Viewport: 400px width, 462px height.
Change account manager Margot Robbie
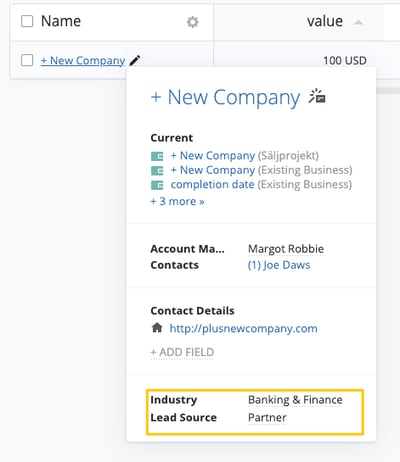[x=286, y=249]
